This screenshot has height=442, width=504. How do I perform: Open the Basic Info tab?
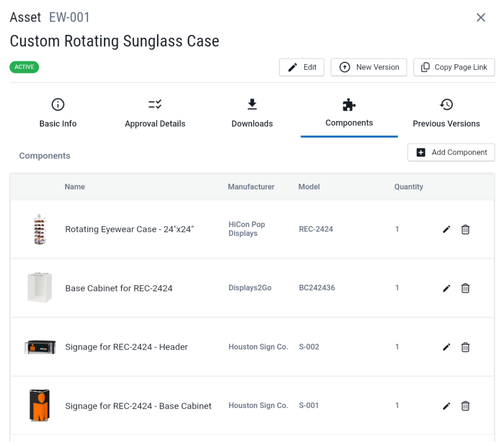(x=58, y=113)
